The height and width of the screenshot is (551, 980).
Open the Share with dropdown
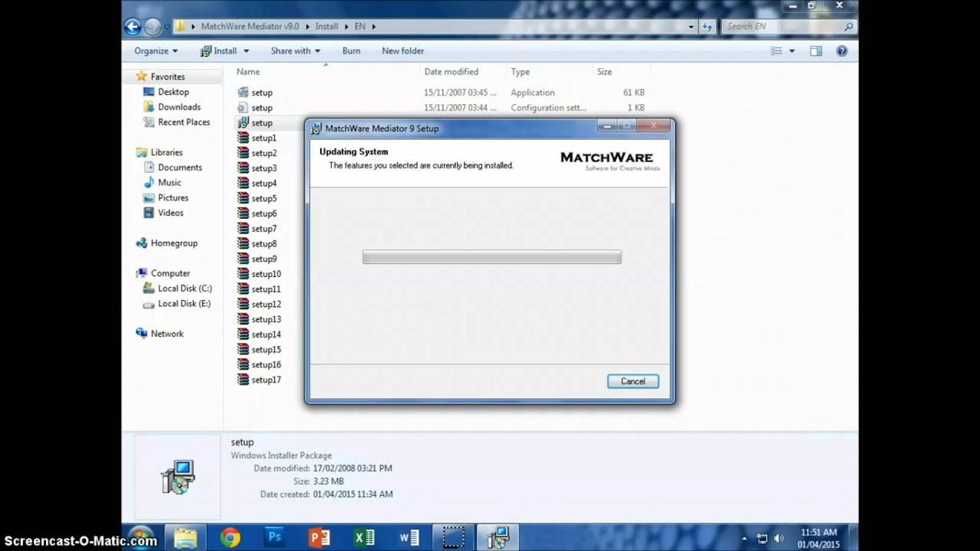pos(296,51)
